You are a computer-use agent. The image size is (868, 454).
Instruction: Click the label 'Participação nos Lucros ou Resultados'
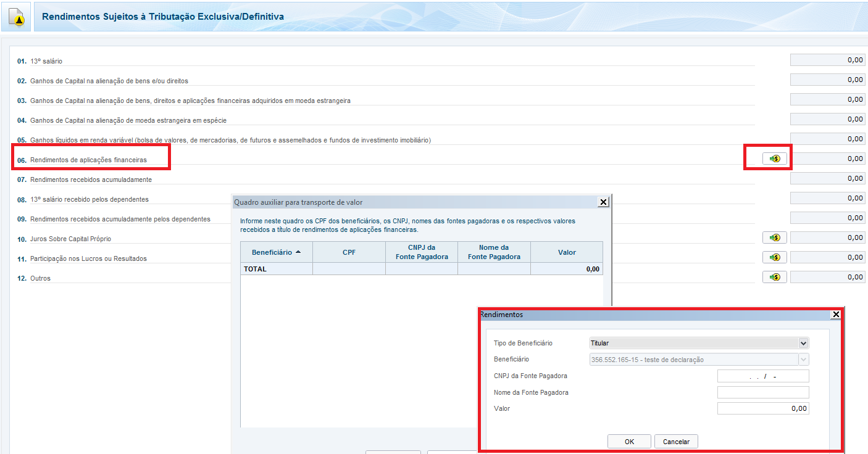(x=88, y=258)
